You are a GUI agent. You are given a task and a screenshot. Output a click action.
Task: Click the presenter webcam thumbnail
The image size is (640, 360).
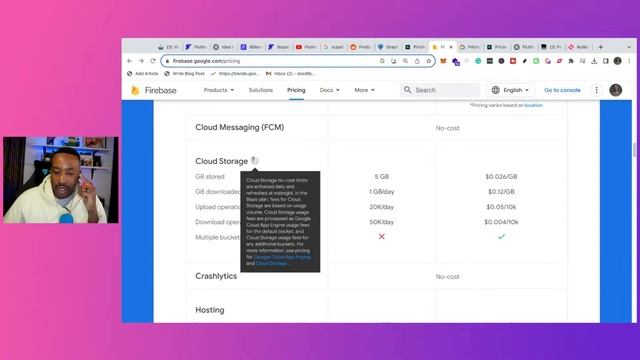pyautogui.click(x=61, y=180)
